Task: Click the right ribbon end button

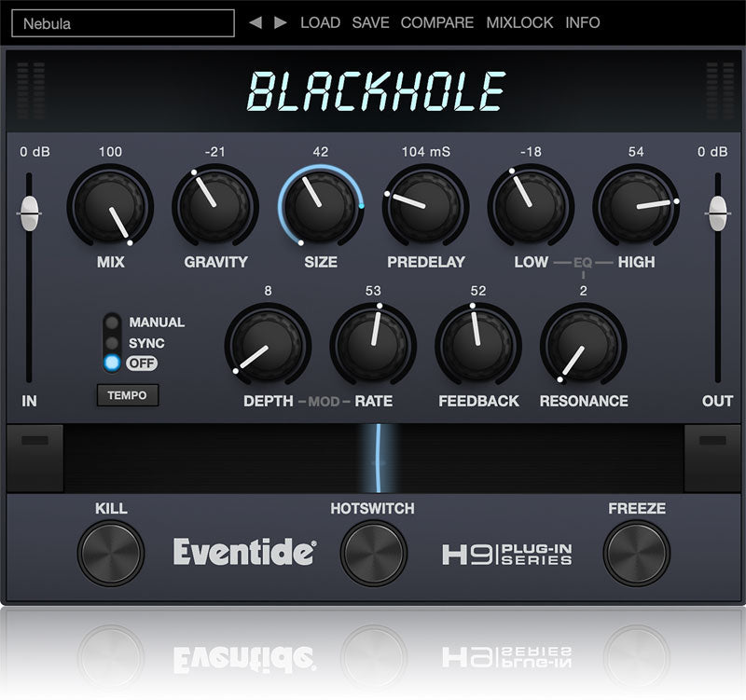Action: (x=712, y=458)
